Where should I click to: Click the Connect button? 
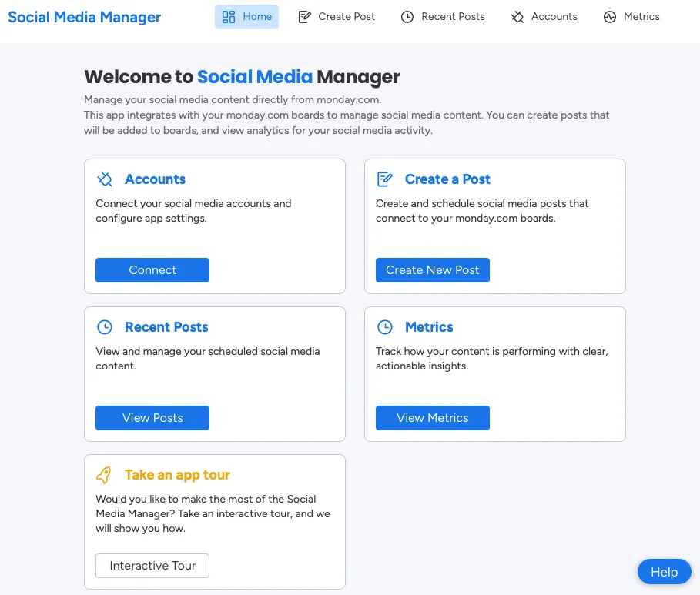coord(152,270)
